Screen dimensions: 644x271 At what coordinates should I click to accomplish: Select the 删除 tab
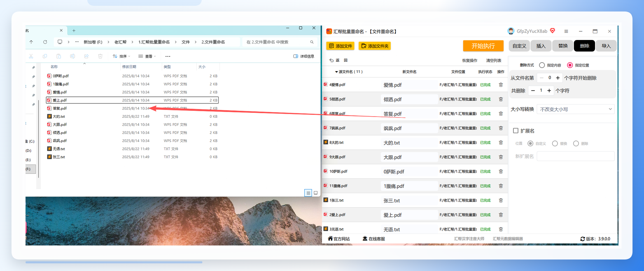[x=585, y=46]
